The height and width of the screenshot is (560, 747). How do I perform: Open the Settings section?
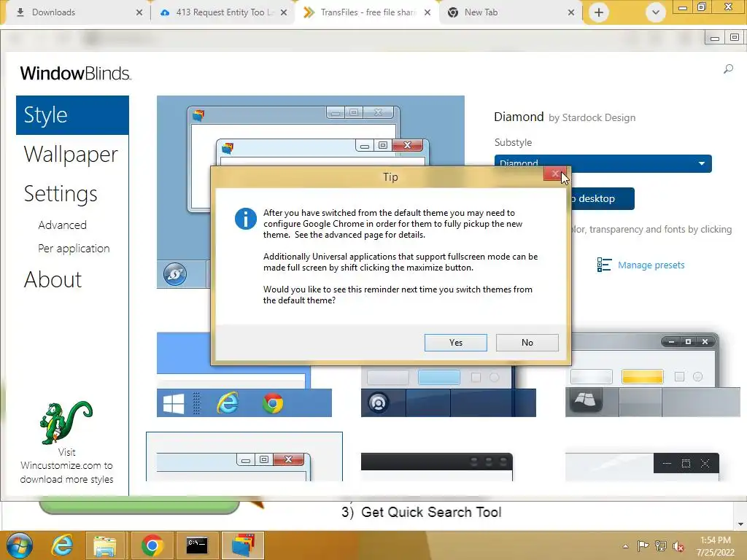pos(61,194)
